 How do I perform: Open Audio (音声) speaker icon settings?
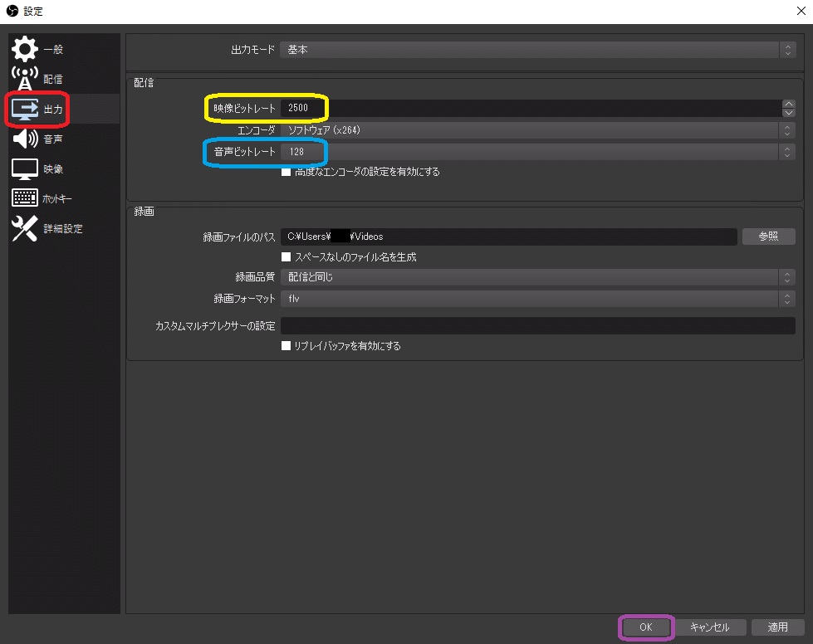(x=24, y=139)
